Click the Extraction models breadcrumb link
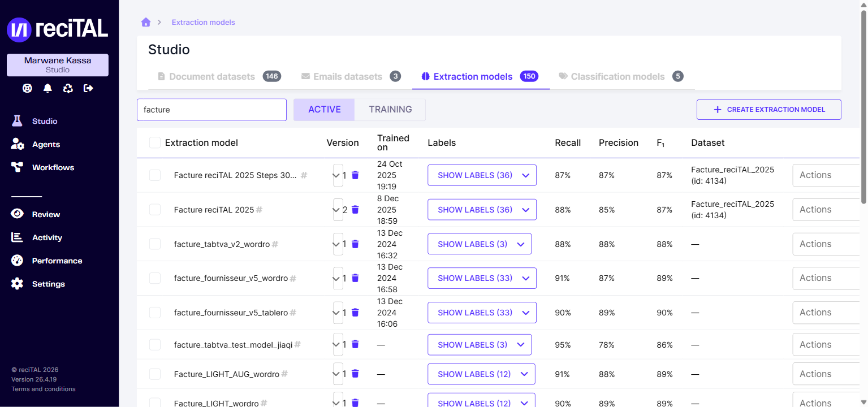The width and height of the screenshot is (868, 407). point(204,23)
